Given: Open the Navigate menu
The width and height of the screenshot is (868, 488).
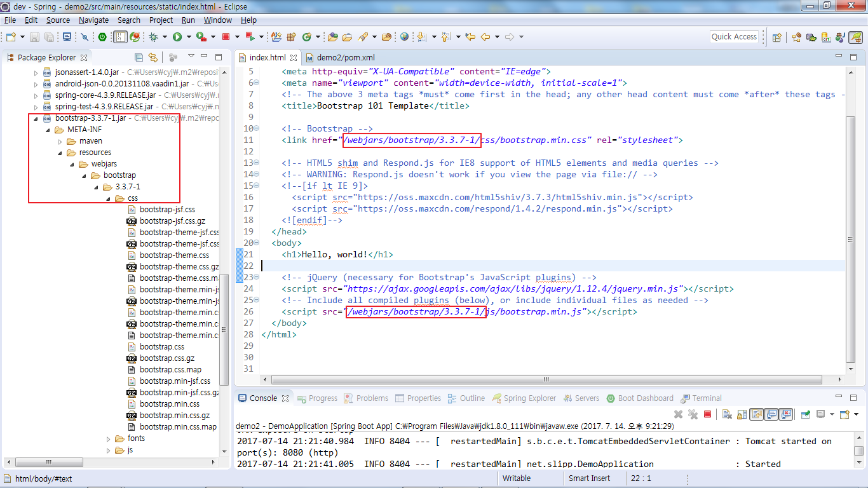Looking at the screenshot, I should pyautogui.click(x=94, y=20).
